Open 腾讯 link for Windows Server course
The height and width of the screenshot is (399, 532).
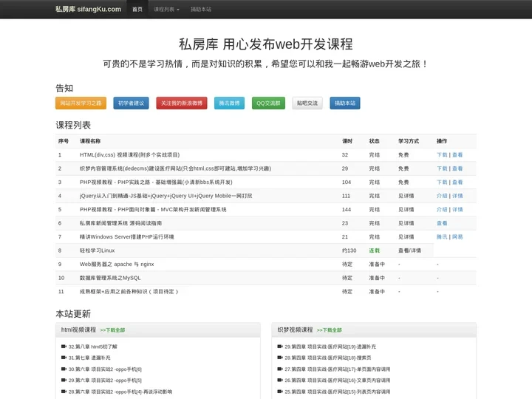click(x=442, y=237)
